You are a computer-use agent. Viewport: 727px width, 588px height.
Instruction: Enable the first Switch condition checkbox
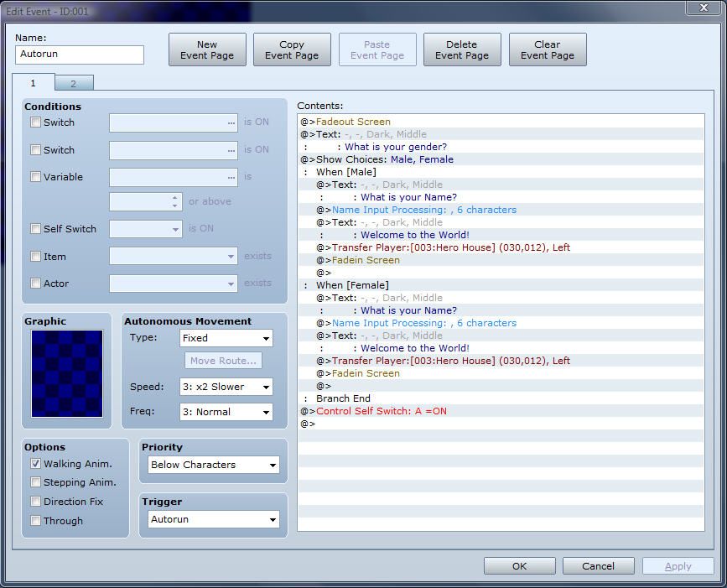pos(36,122)
